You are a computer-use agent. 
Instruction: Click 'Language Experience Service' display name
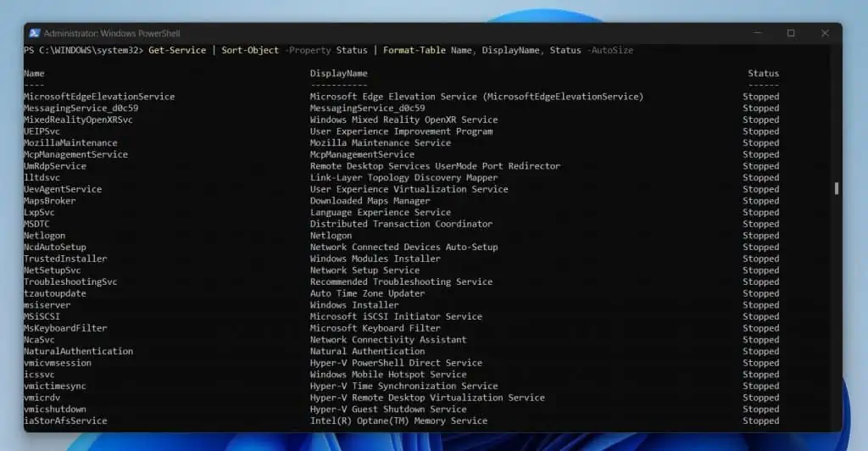pyautogui.click(x=381, y=213)
